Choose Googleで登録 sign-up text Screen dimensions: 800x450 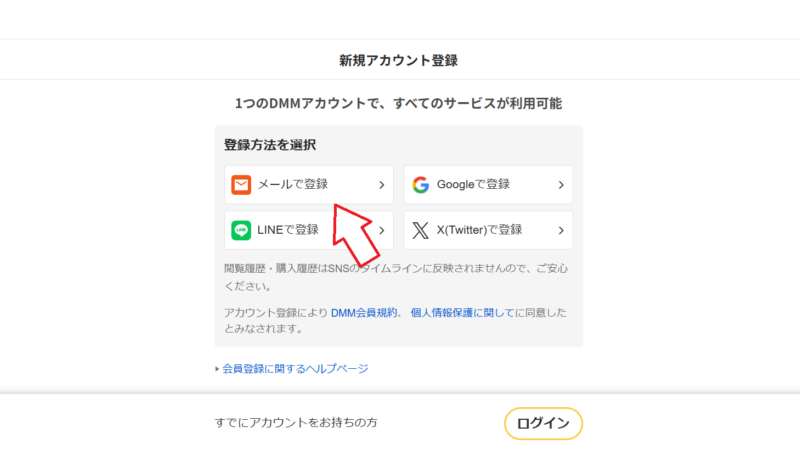tap(473, 184)
